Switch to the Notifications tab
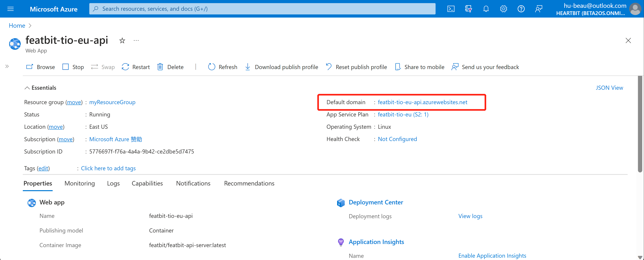Viewport: 644px width, 260px height. pos(193,183)
